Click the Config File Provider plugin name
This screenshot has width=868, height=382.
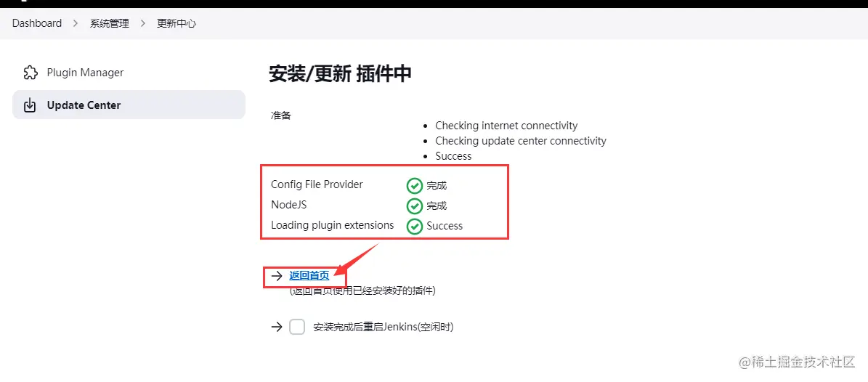coord(317,184)
